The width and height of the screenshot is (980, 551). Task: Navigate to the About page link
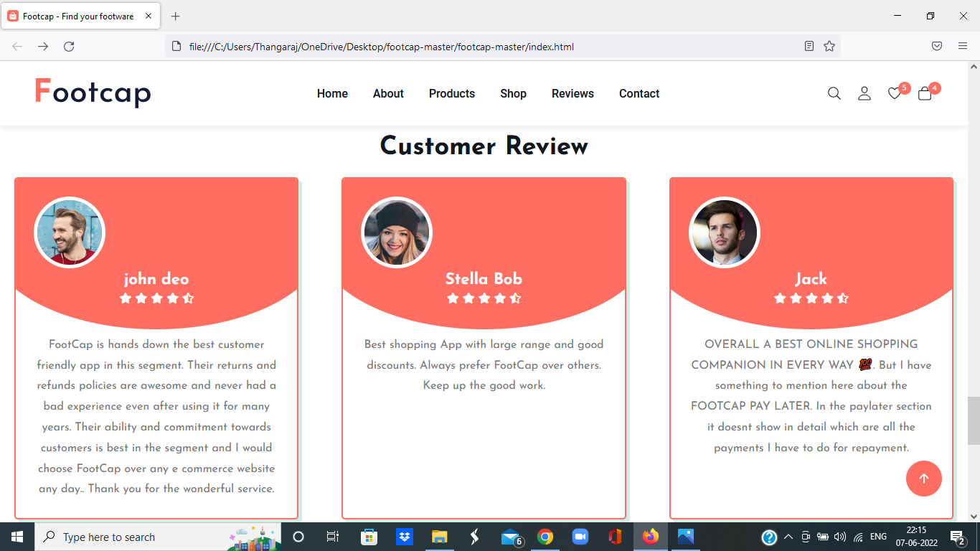tap(388, 93)
